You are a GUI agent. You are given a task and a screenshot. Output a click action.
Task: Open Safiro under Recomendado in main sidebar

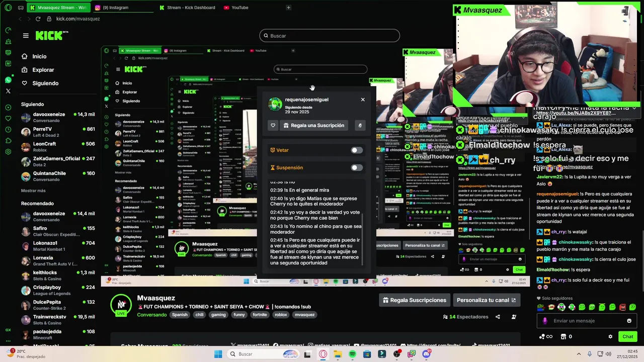[x=58, y=231]
